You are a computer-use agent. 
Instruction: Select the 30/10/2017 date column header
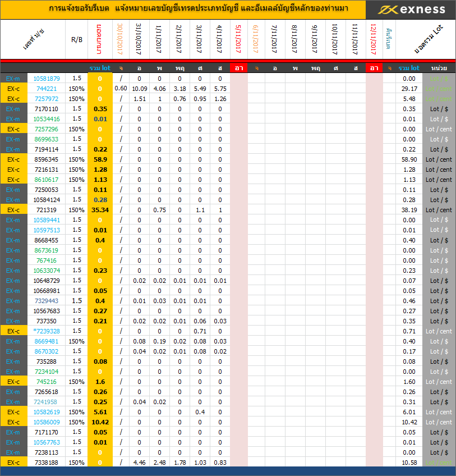click(x=121, y=39)
